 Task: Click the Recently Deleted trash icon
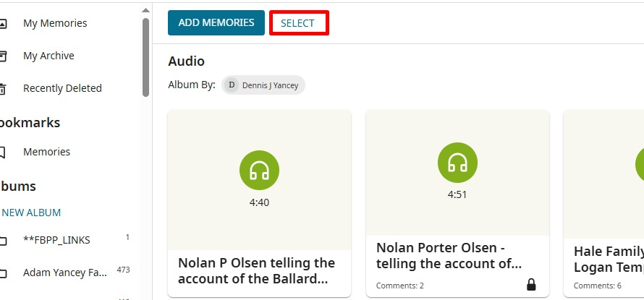[3, 89]
